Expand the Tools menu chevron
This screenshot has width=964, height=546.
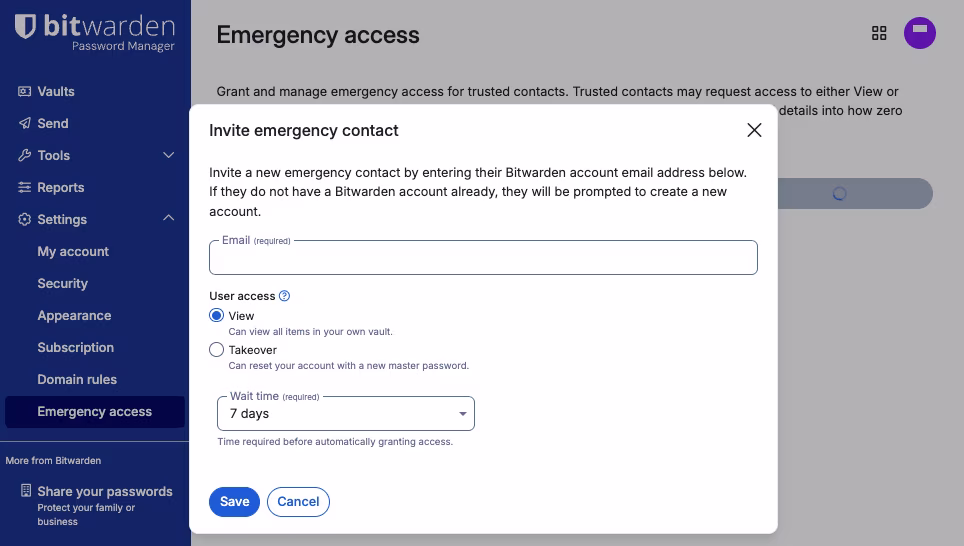[x=168, y=155]
